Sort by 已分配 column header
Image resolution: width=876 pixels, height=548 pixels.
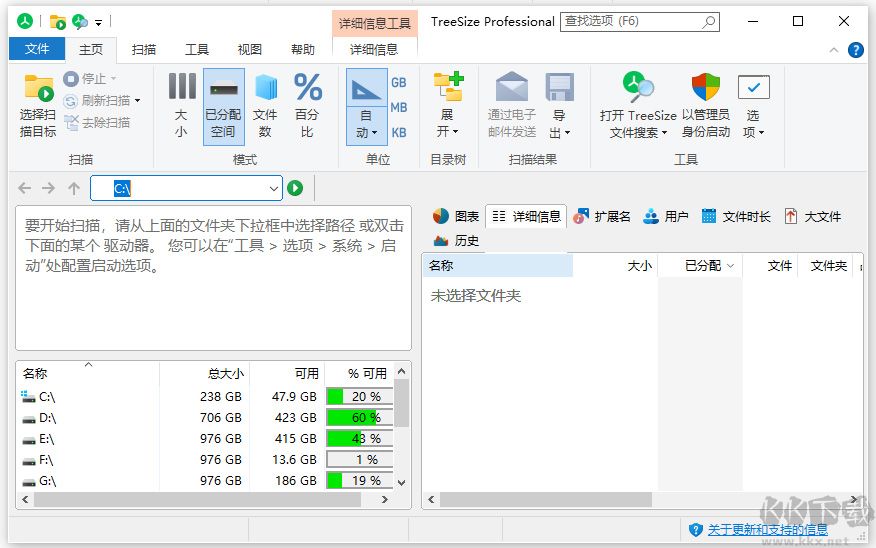(701, 265)
